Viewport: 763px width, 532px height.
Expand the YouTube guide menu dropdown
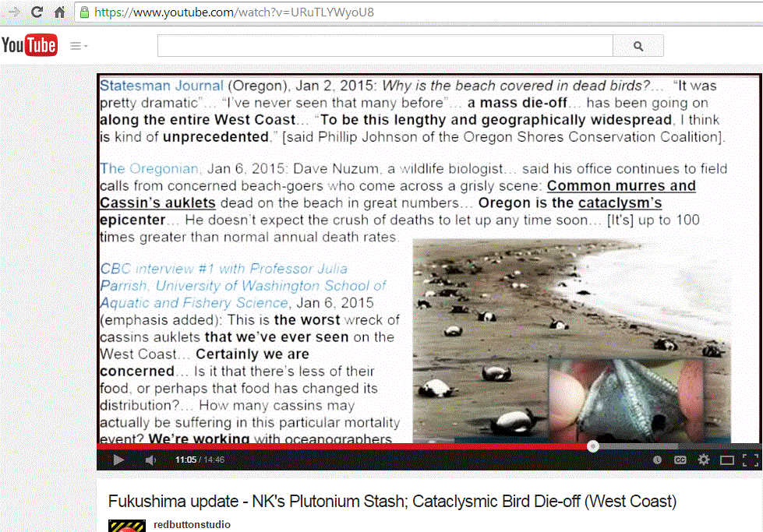point(79,46)
